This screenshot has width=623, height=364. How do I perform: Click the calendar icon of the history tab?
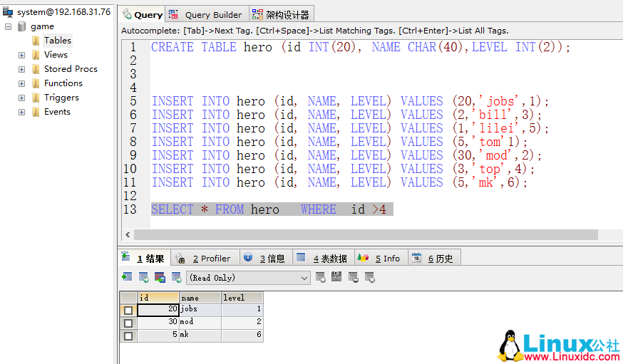coord(416,258)
